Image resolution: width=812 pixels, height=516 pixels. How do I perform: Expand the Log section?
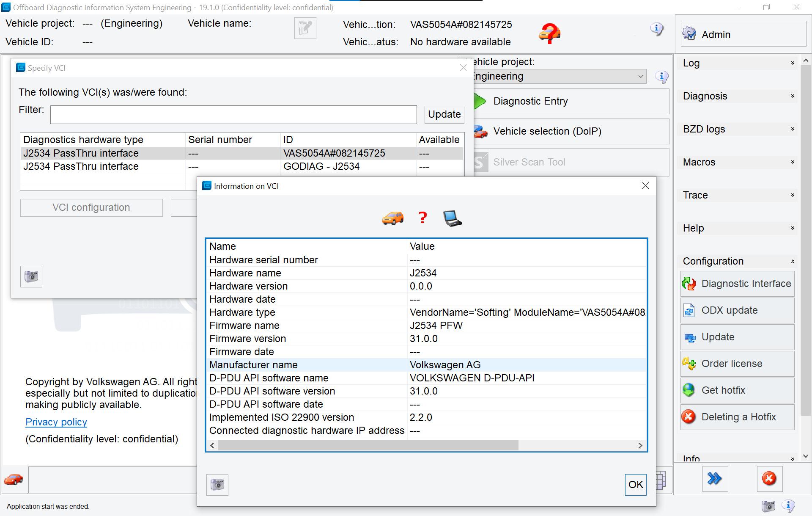tap(738, 63)
